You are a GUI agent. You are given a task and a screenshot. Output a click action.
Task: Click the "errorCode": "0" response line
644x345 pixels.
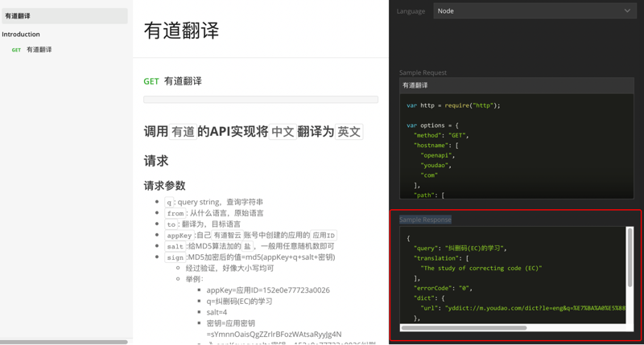point(443,289)
